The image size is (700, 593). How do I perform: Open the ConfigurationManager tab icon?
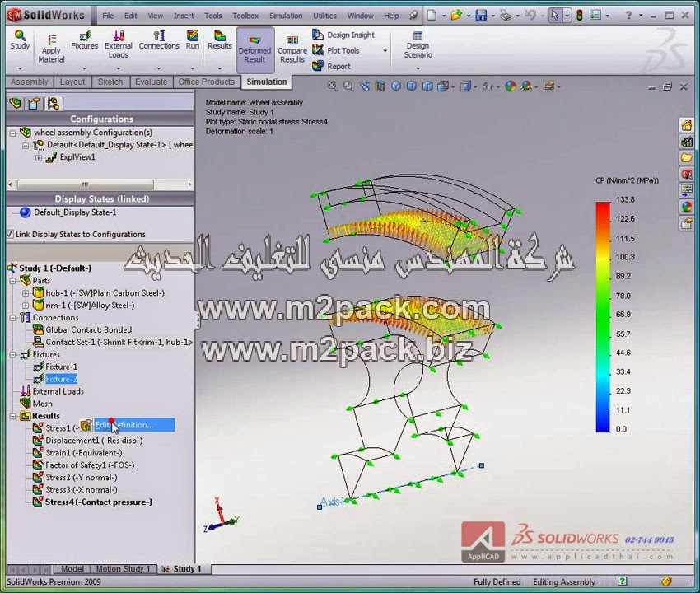pyautogui.click(x=54, y=103)
